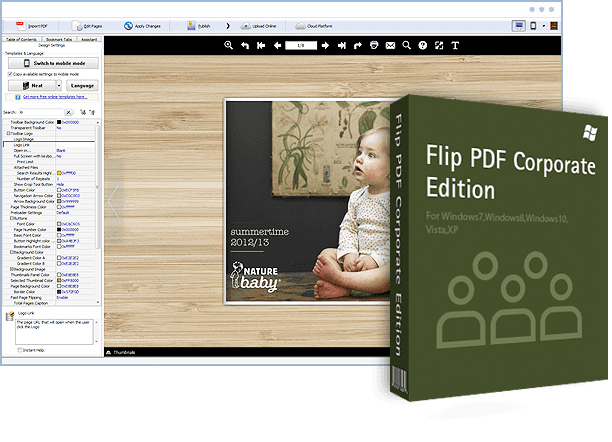Click the up arrow of the settings list scrollbar
The image size is (612, 442).
[x=98, y=123]
